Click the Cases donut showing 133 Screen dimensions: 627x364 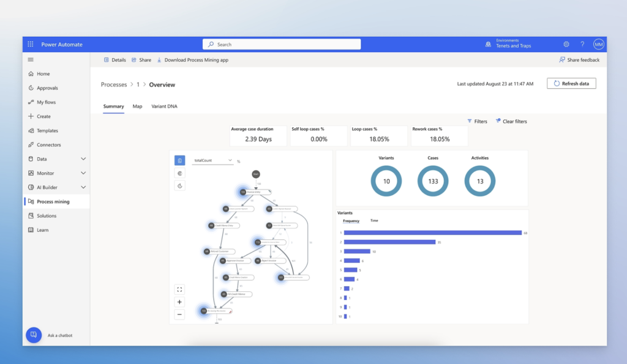click(433, 181)
